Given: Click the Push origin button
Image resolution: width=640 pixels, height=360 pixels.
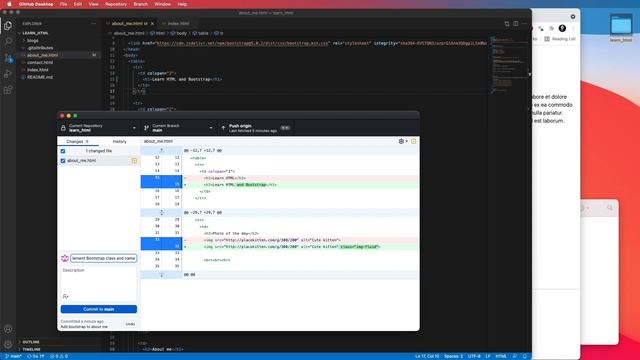Looking at the screenshot, I should point(257,128).
